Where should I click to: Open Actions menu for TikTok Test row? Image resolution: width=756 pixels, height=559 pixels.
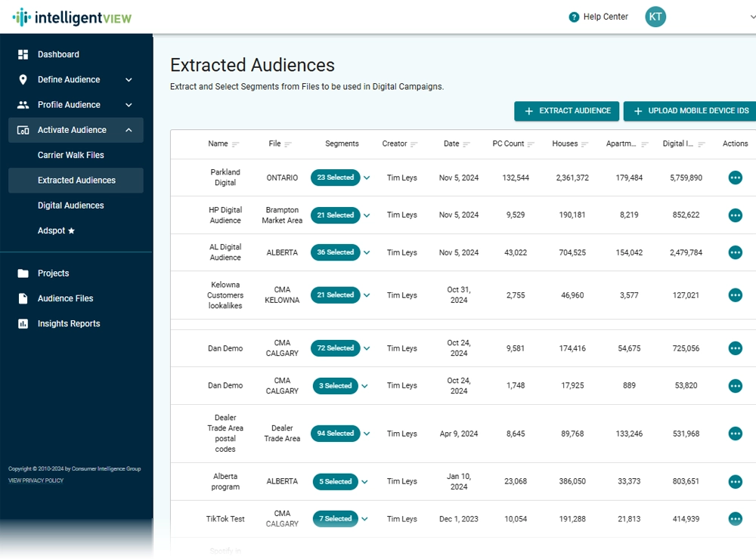pyautogui.click(x=735, y=519)
